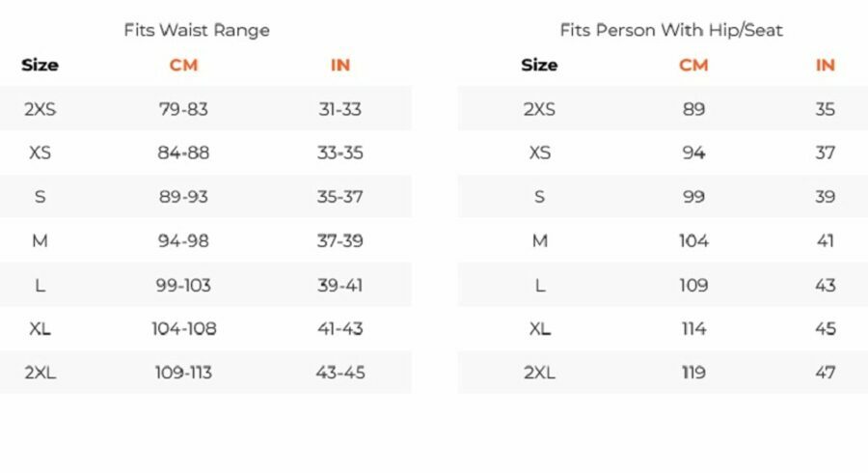The height and width of the screenshot is (473, 868).
Task: Select the orange CM header in waist table
Action: (183, 66)
